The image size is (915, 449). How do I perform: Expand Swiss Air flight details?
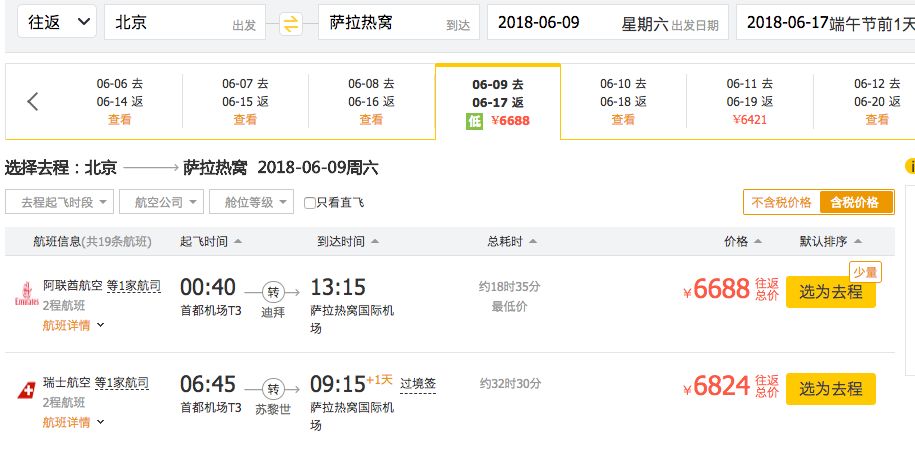tap(73, 422)
